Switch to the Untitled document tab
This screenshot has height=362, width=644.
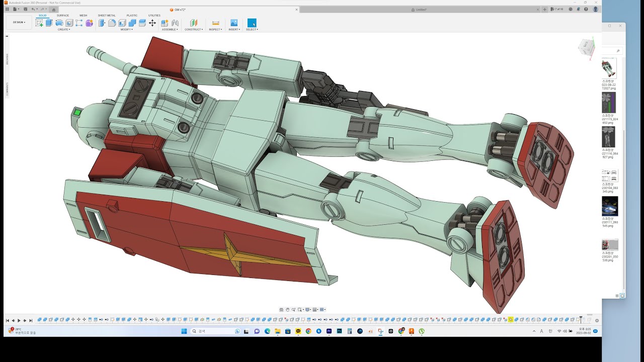419,10
